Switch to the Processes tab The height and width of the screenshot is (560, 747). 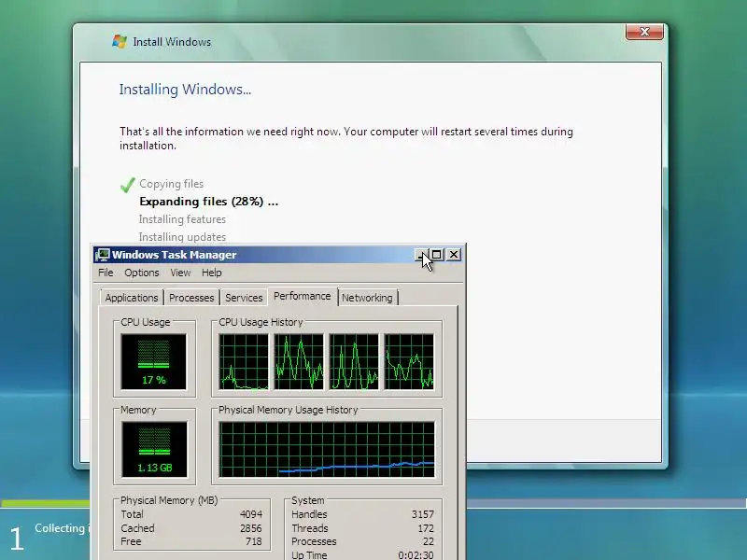click(191, 298)
